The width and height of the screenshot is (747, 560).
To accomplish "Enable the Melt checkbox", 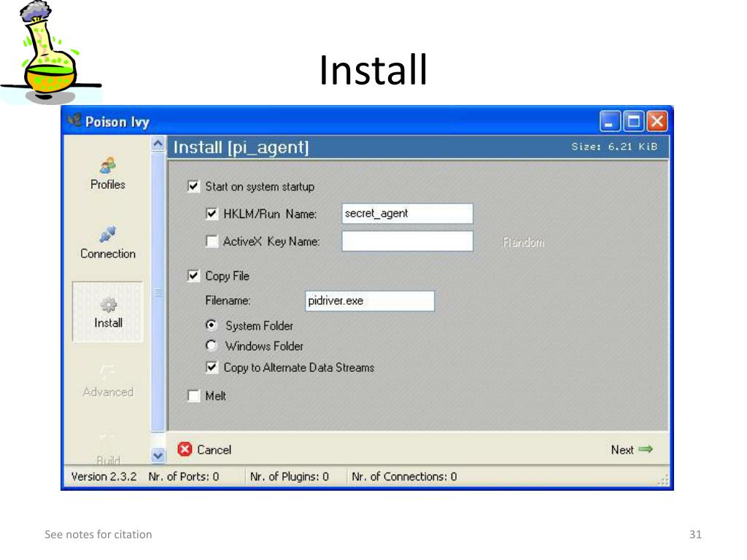I will pyautogui.click(x=193, y=396).
